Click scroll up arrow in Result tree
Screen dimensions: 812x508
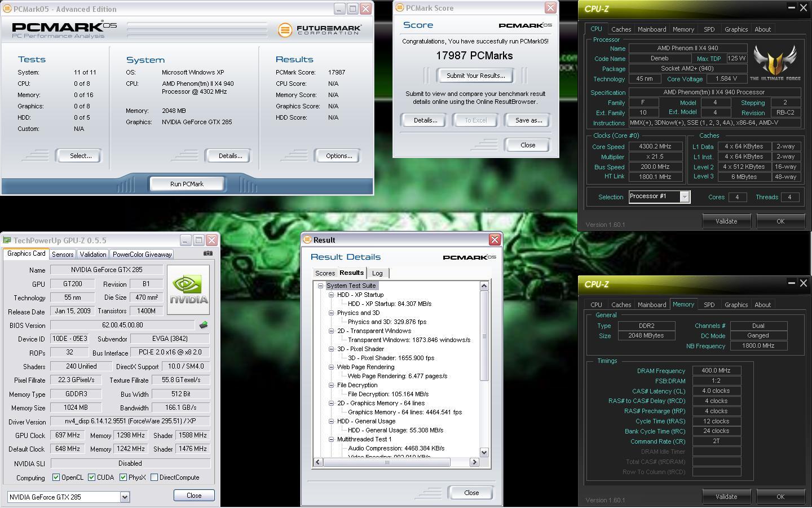pyautogui.click(x=484, y=286)
